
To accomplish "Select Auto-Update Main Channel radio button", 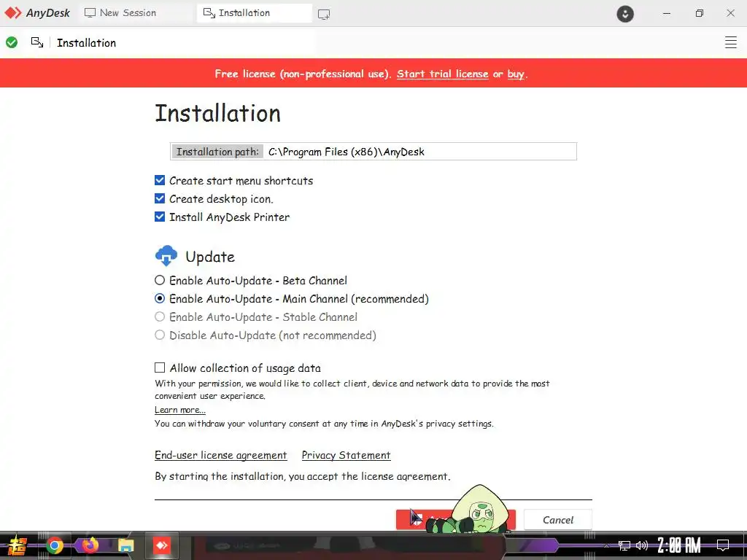I will tap(160, 298).
